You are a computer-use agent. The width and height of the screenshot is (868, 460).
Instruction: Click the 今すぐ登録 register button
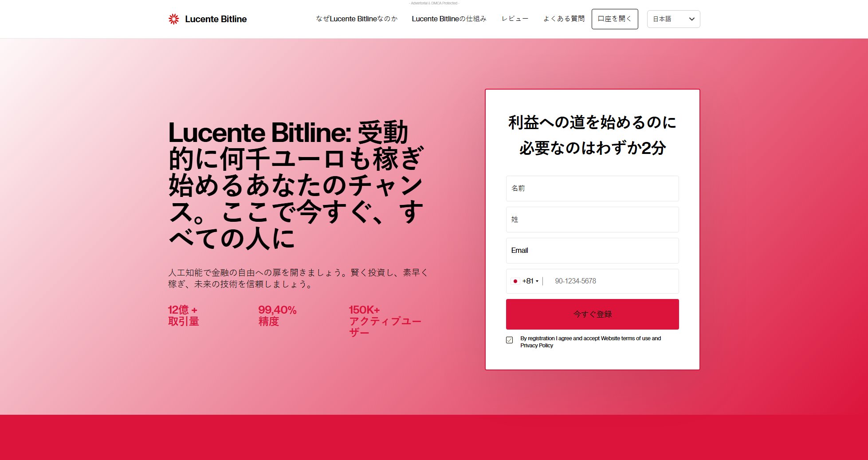[592, 314]
